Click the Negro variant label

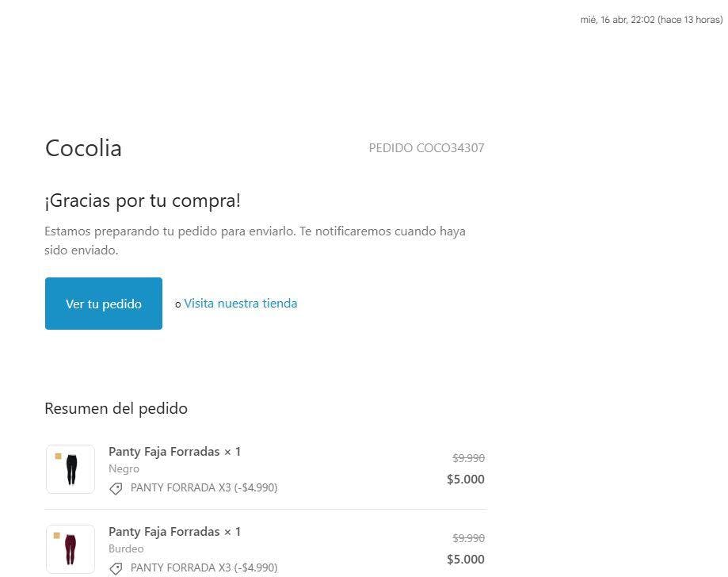(x=124, y=468)
